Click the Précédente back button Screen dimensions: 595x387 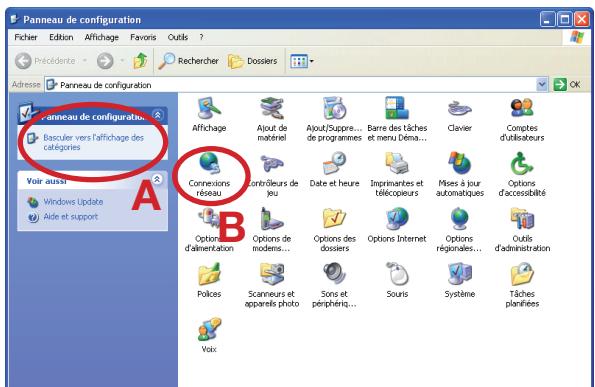(45, 61)
